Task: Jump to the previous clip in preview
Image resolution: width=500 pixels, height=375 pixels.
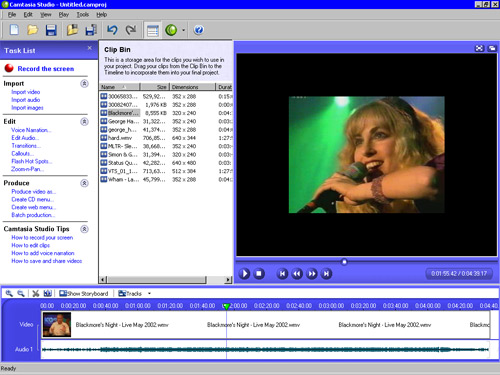Action: (x=282, y=274)
